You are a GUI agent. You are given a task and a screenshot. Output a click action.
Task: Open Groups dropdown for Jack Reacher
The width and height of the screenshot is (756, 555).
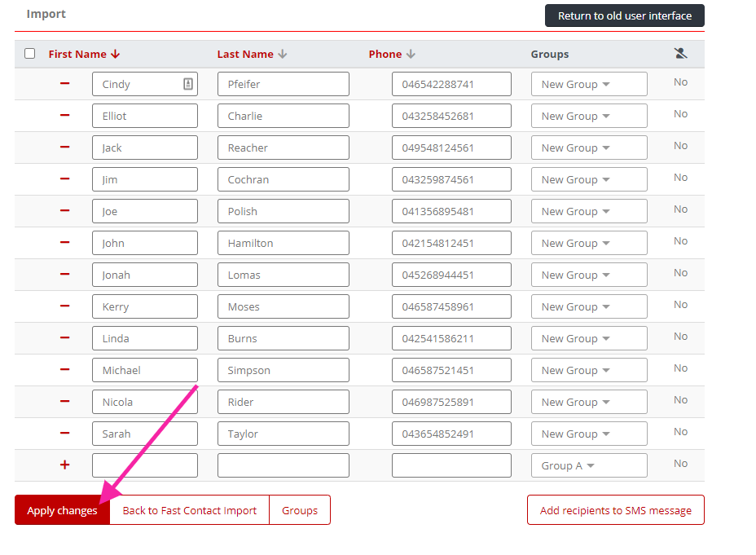pyautogui.click(x=589, y=148)
